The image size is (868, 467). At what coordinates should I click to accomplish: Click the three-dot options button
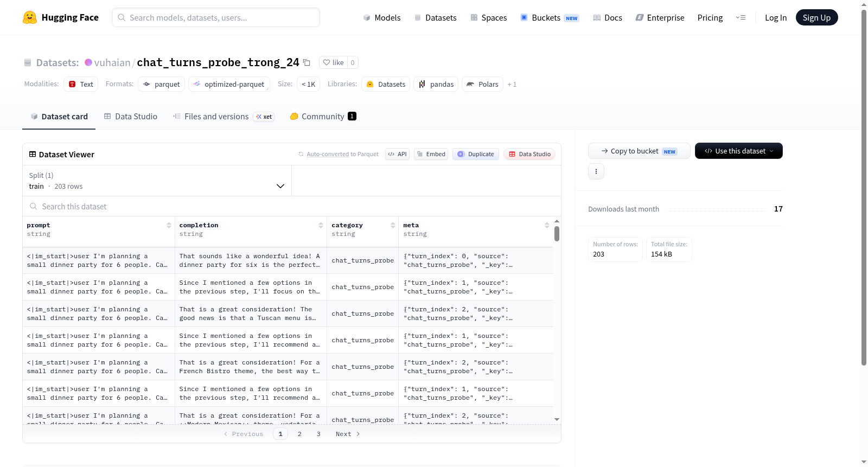(x=596, y=171)
